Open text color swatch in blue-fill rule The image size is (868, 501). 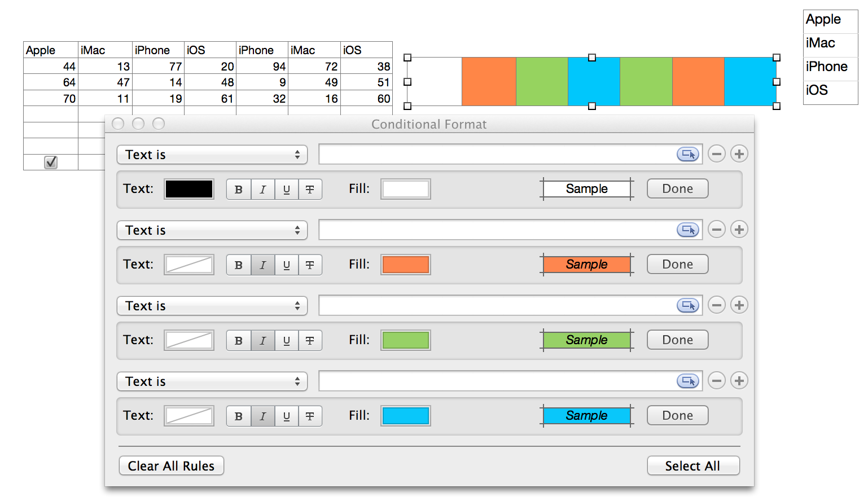pos(189,416)
